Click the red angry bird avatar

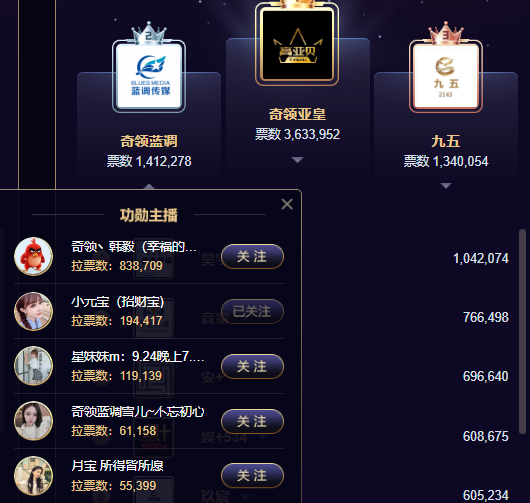pos(33,256)
